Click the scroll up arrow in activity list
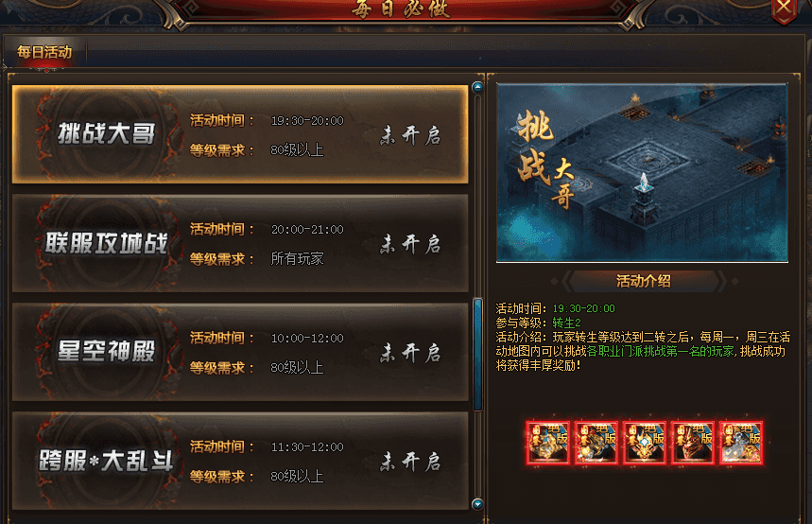This screenshot has width=812, height=524. 477,87
